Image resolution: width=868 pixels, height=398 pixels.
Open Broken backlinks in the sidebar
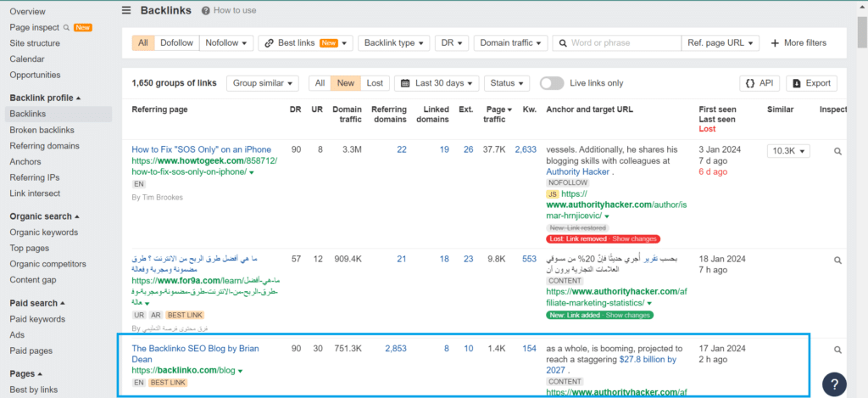click(42, 130)
